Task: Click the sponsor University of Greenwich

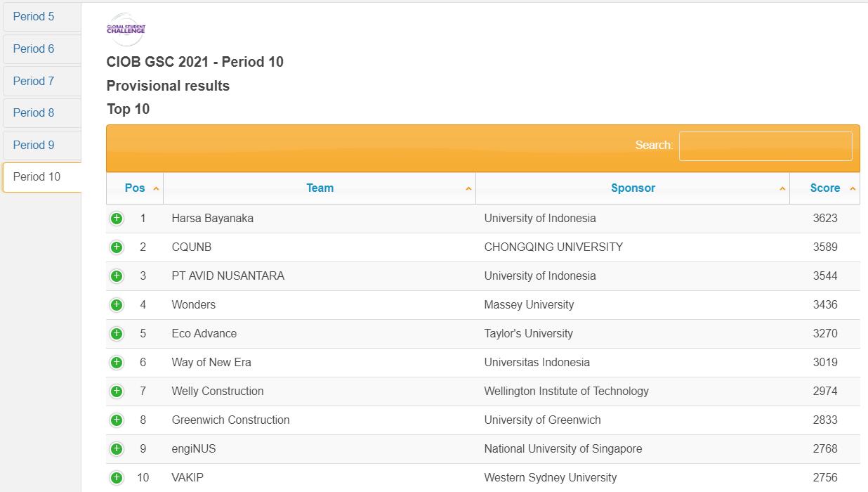Action: pos(543,420)
